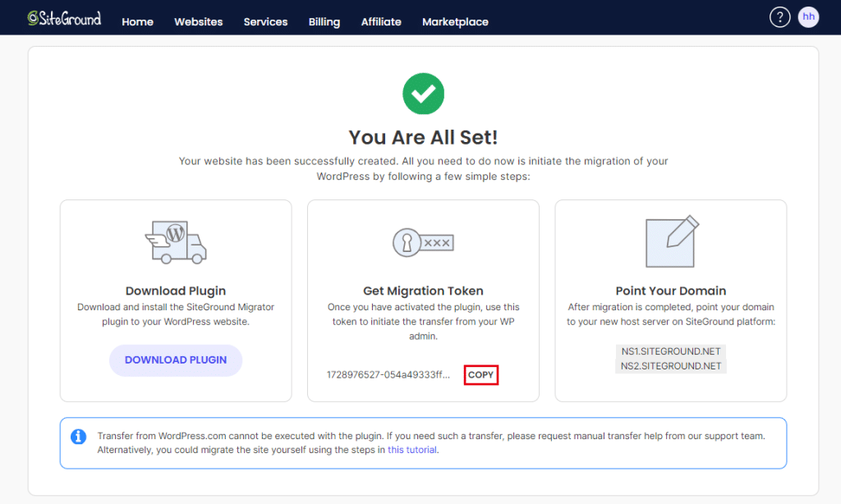Open the hh user avatar menu
841x504 pixels.
(808, 17)
